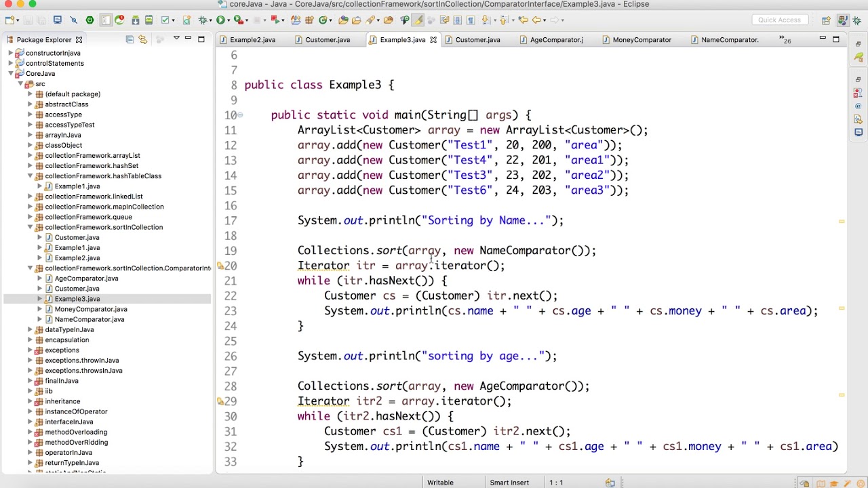
Task: Collapse the CoreJava project
Action: pos(11,73)
